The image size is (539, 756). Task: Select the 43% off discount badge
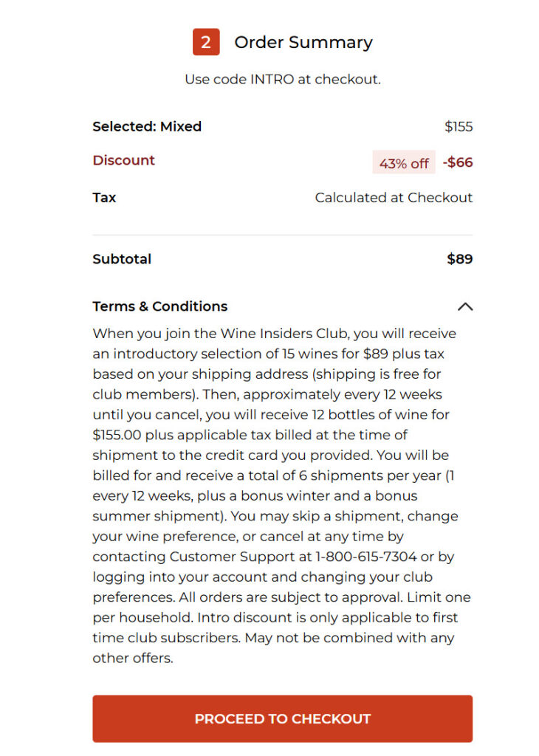404,162
